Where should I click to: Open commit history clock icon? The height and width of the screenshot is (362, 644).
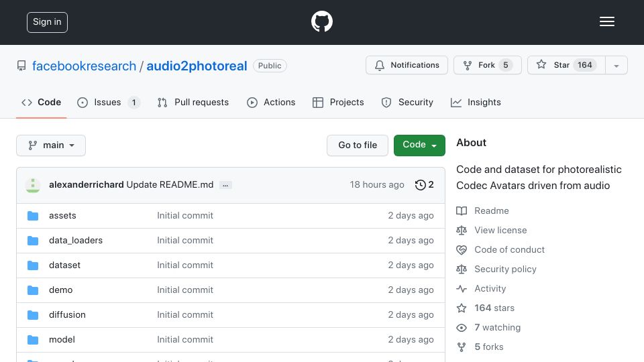click(420, 185)
